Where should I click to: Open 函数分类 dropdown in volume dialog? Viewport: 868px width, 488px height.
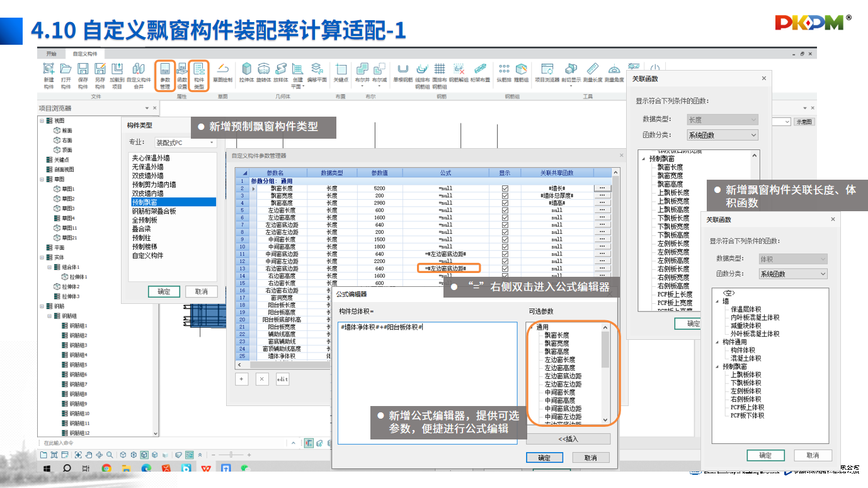click(793, 274)
